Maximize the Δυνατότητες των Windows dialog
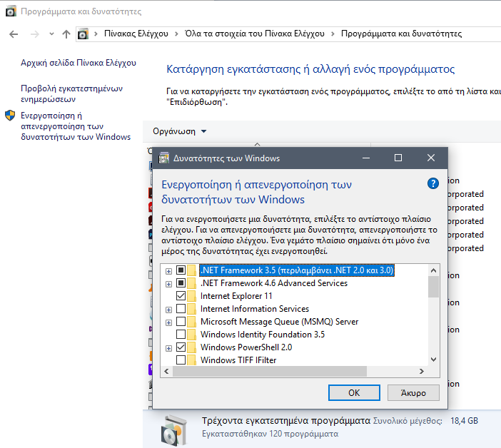 tap(398, 158)
